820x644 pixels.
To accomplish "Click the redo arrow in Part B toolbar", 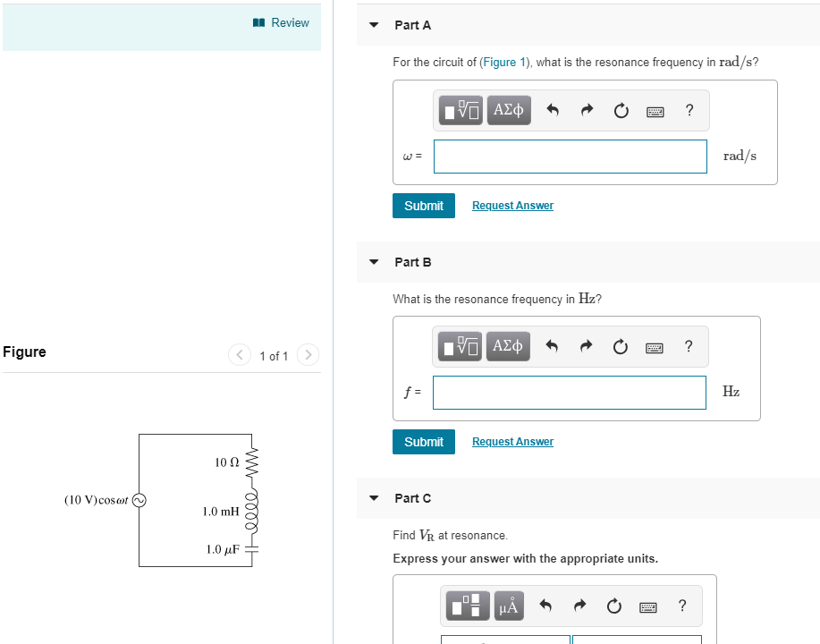I will click(x=586, y=346).
